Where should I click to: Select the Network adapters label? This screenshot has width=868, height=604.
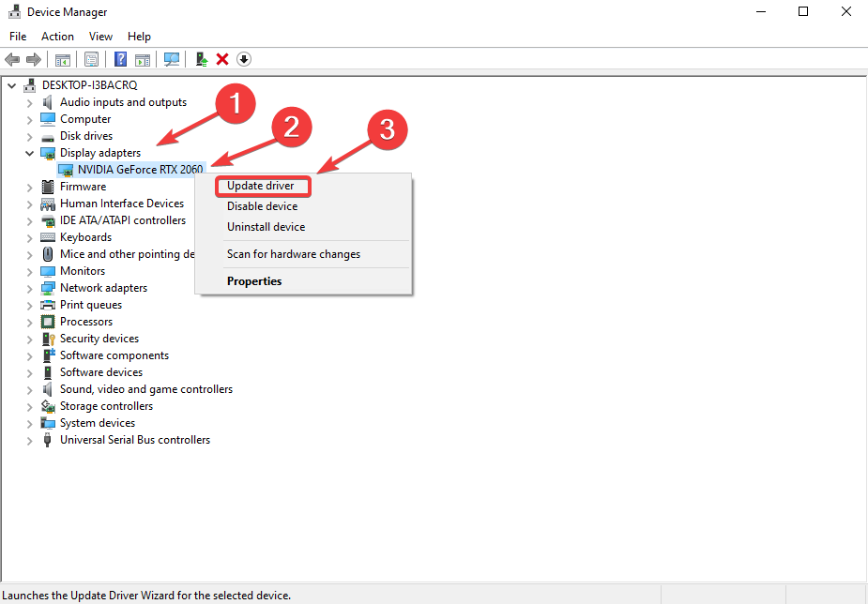104,288
